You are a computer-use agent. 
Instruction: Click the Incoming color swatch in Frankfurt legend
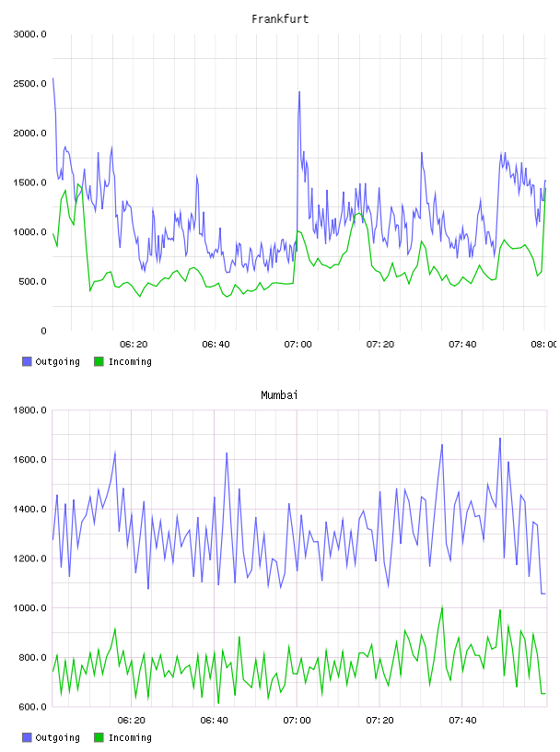99,361
